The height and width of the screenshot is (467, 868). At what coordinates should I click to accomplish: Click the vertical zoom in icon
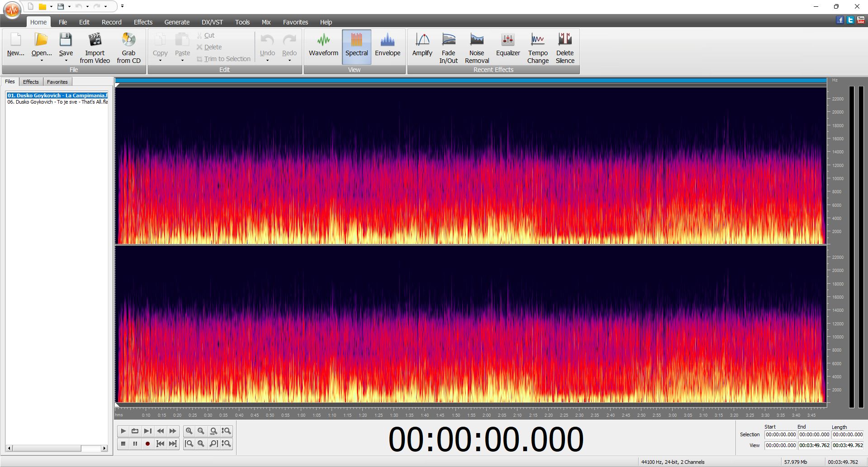tap(226, 431)
